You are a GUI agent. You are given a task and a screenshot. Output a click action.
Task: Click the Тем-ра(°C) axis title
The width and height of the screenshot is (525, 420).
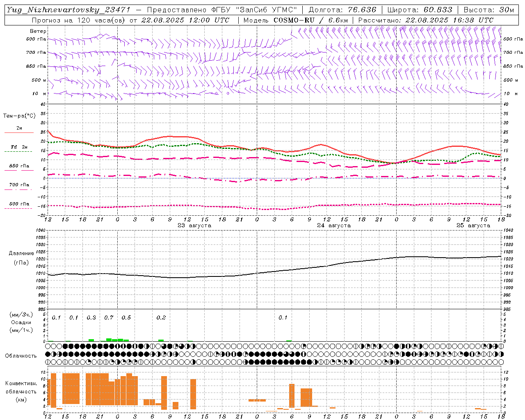click(x=19, y=116)
